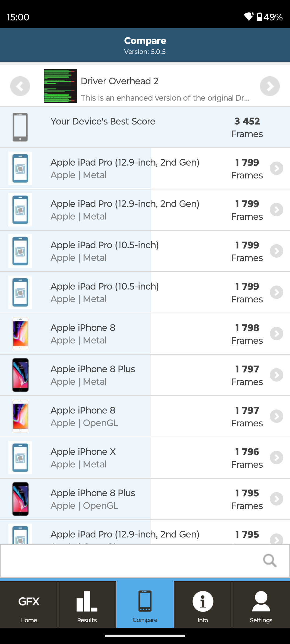
Task: Open Your Device's Best Score row
Action: pyautogui.click(x=145, y=127)
